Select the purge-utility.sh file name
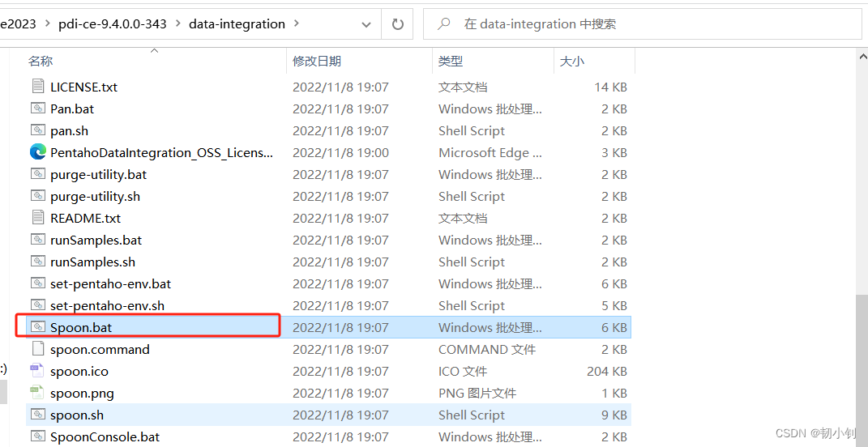The image size is (868, 447). click(x=95, y=197)
